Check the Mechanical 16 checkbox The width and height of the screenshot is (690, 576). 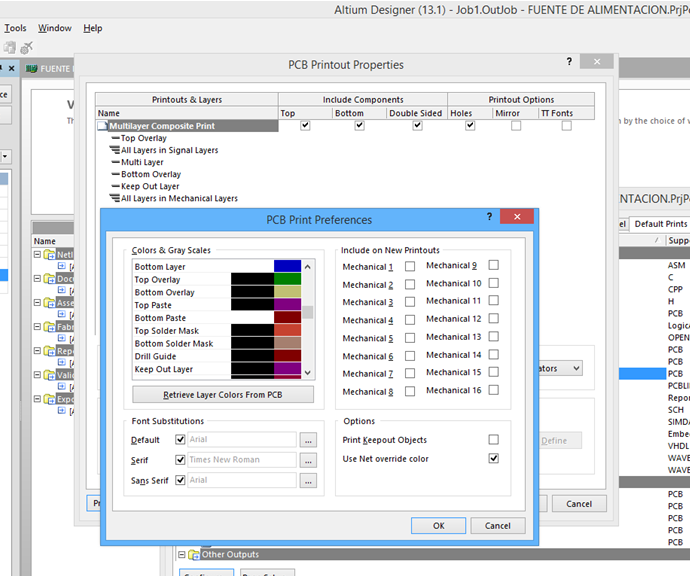tap(494, 390)
